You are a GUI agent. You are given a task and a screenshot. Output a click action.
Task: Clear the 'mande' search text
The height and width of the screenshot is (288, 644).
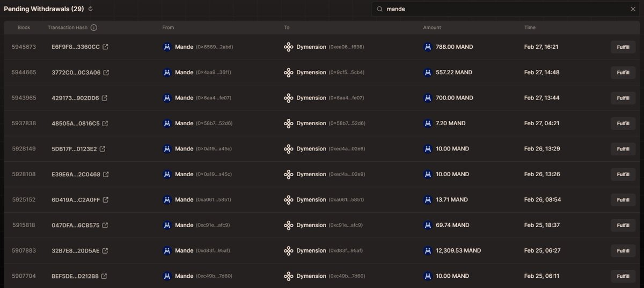tap(633, 9)
